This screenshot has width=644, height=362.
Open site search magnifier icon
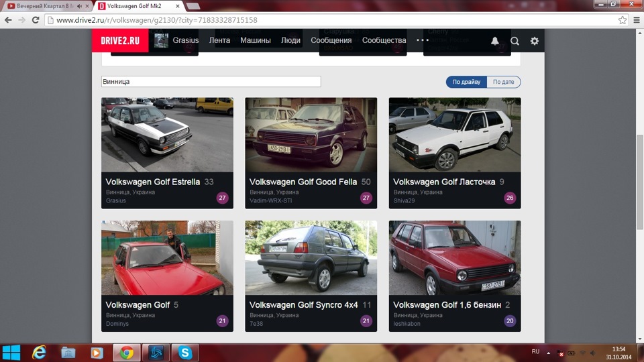point(515,41)
